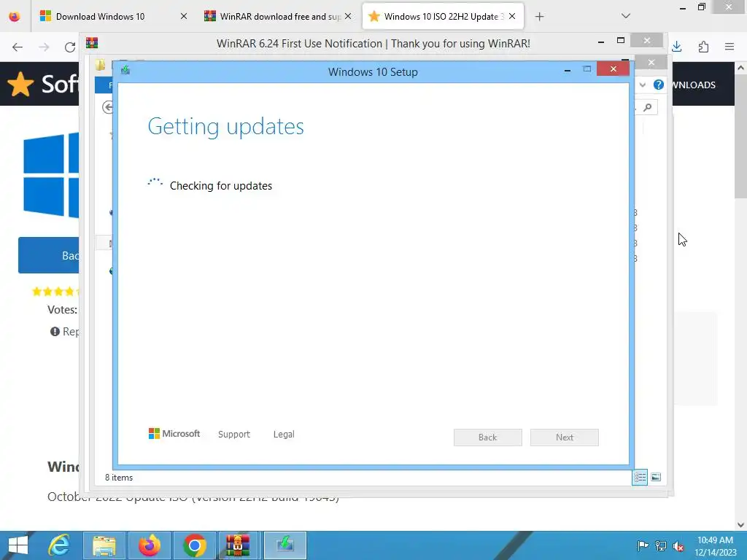List all Firefox tabs with chevron
747x560 pixels.
tap(626, 16)
